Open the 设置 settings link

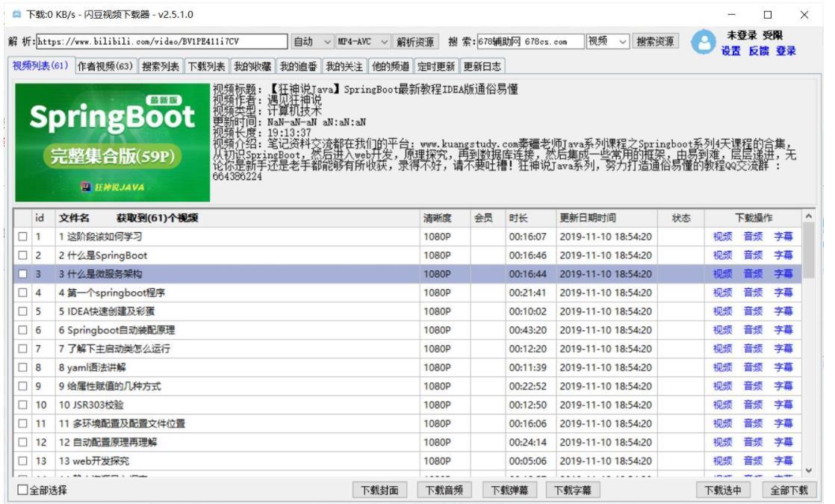pyautogui.click(x=730, y=51)
